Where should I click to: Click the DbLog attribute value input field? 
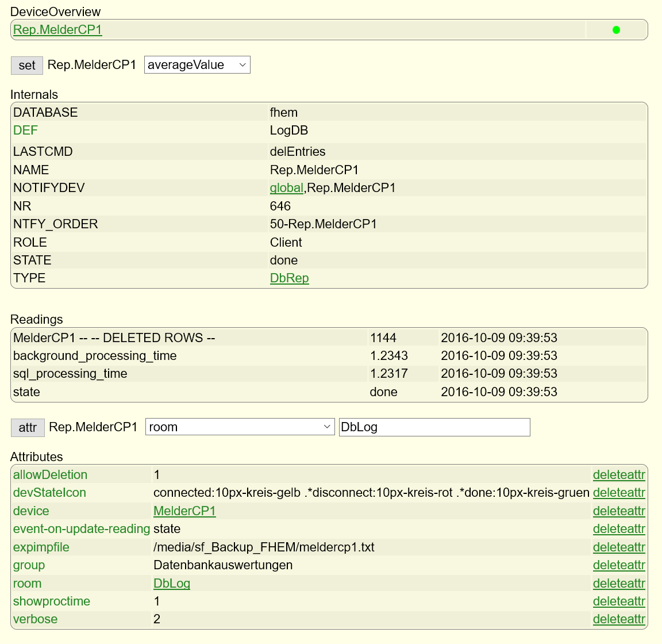coord(434,427)
